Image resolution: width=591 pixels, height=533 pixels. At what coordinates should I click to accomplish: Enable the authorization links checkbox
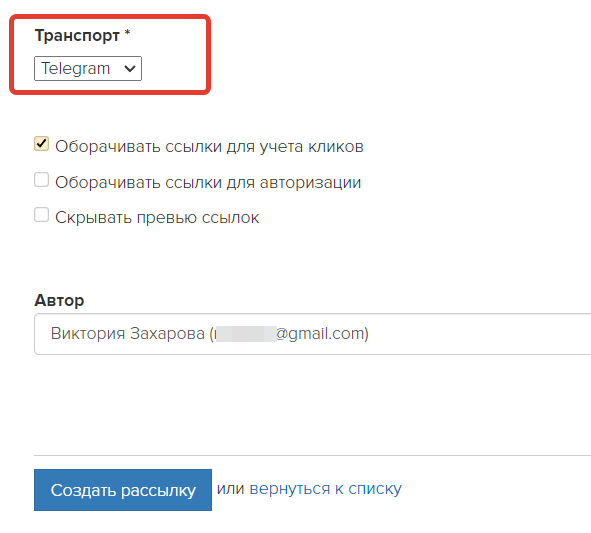coord(41,180)
